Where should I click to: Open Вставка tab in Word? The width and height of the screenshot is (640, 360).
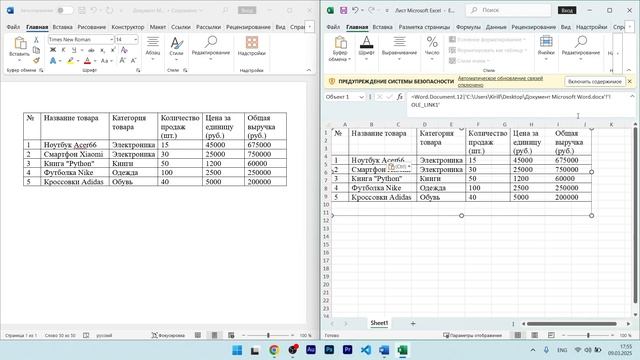click(62, 27)
